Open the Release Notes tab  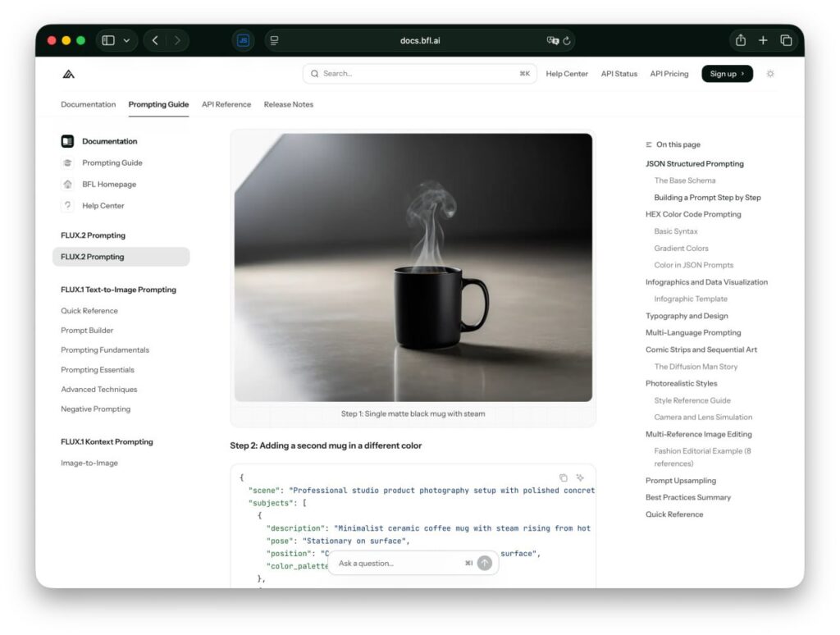(288, 104)
